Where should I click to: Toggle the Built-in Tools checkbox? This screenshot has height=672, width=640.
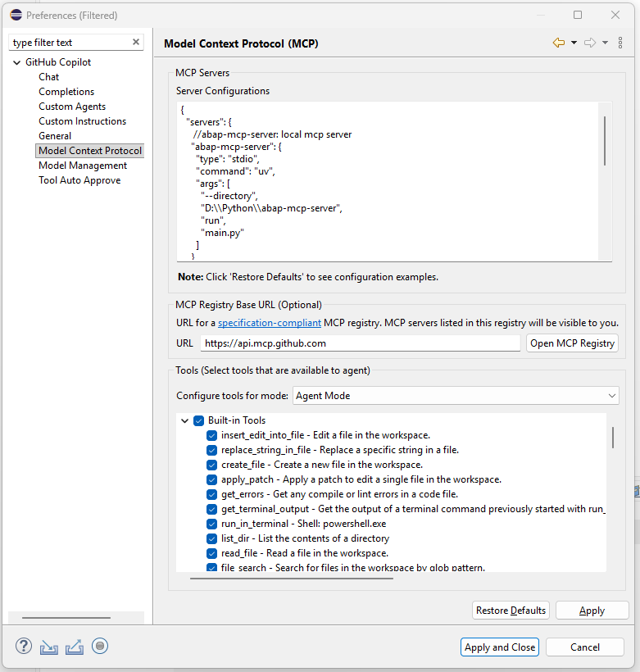point(198,421)
